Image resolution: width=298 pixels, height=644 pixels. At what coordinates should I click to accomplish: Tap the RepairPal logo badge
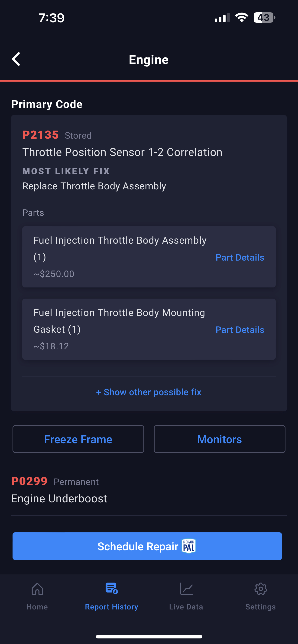point(189,546)
